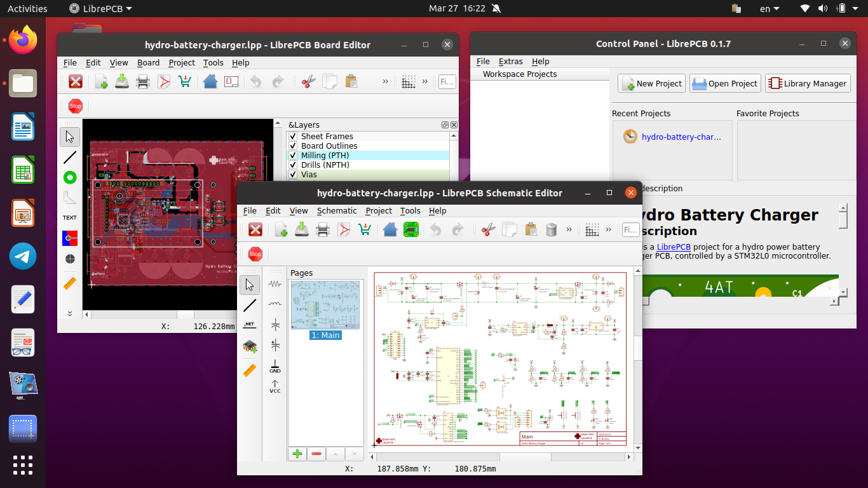Open Board Editor icon in Schematic Editor toolbar
The height and width of the screenshot is (488, 868).
tap(411, 229)
